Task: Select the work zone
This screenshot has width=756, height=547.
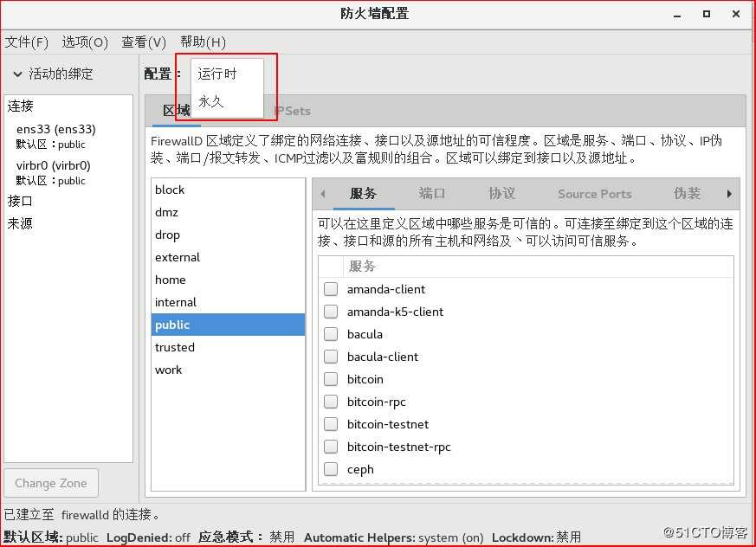Action: [228, 370]
